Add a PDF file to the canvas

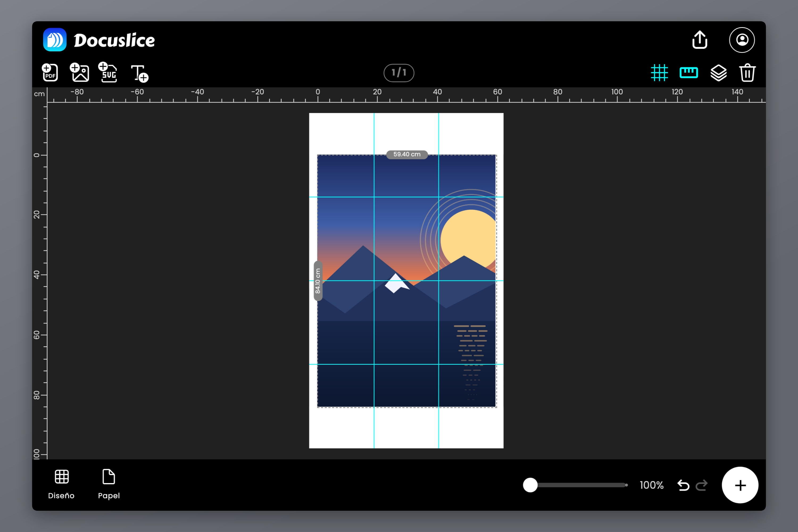coord(50,72)
